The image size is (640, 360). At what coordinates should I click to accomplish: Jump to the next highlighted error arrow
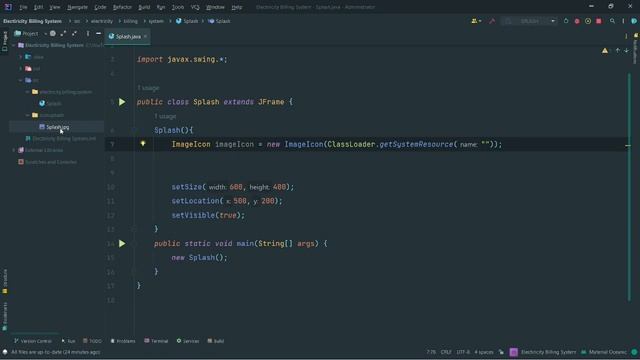(626, 51)
